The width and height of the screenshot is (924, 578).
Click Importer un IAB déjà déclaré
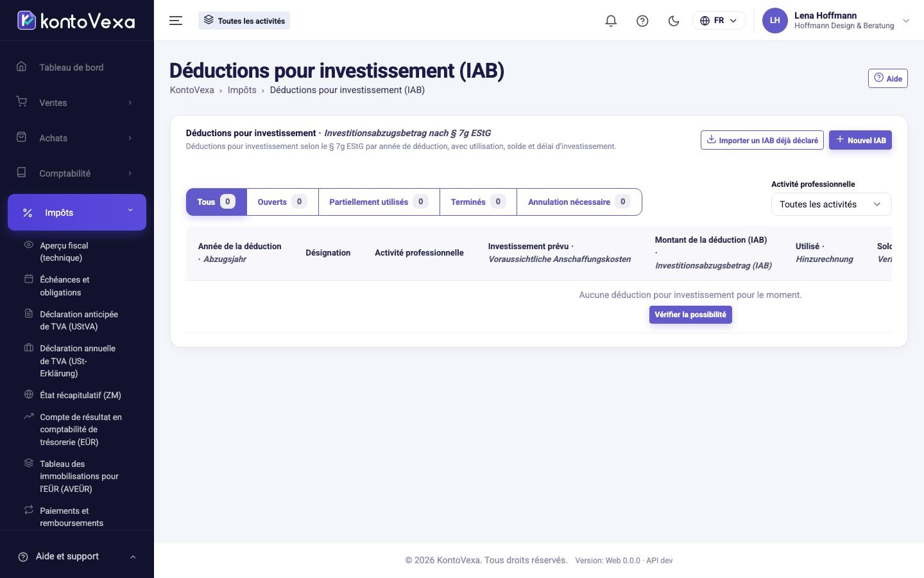tap(762, 140)
